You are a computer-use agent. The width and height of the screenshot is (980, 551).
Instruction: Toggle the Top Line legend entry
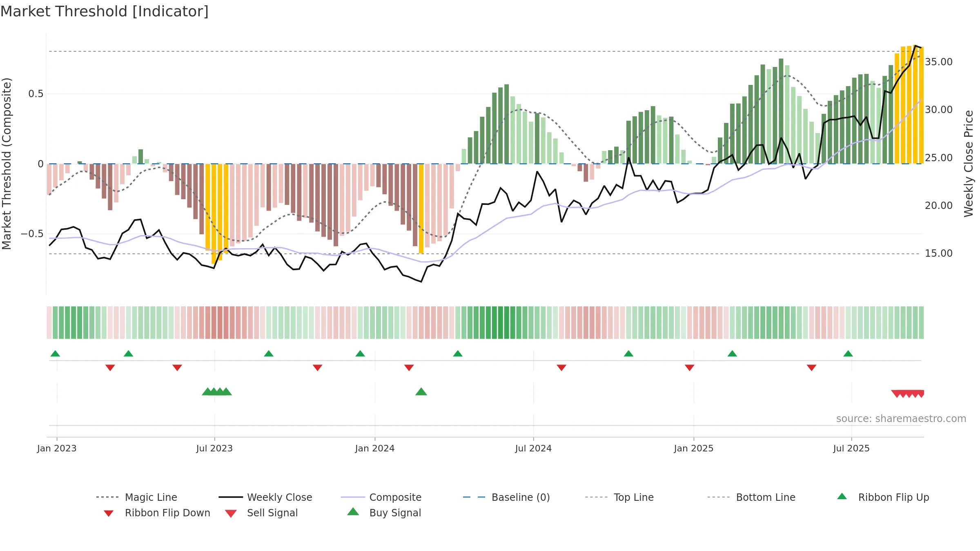pyautogui.click(x=619, y=497)
